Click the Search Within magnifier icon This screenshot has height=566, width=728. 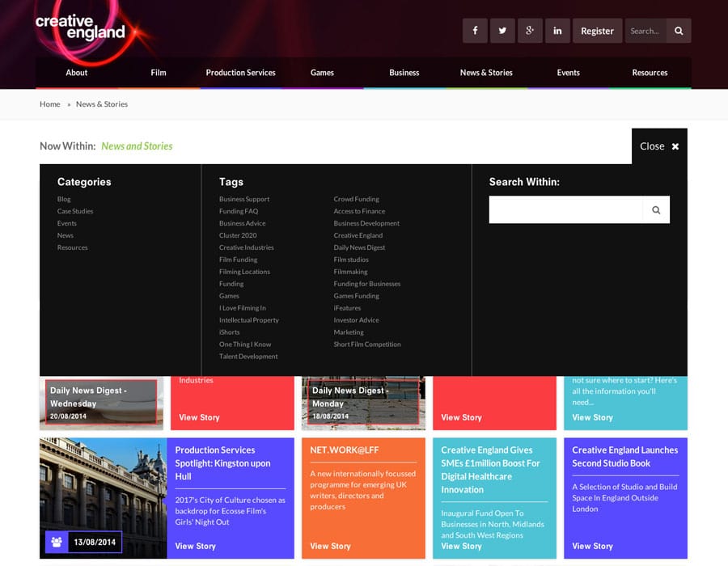click(x=656, y=210)
